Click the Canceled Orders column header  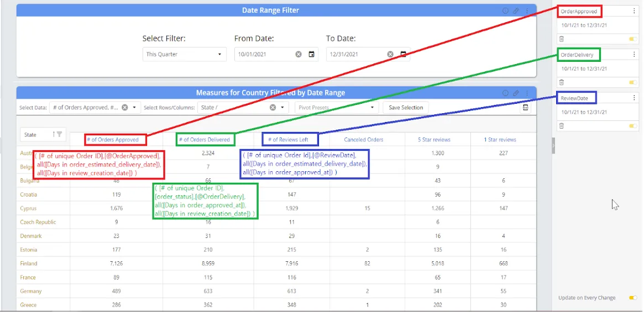(364, 140)
